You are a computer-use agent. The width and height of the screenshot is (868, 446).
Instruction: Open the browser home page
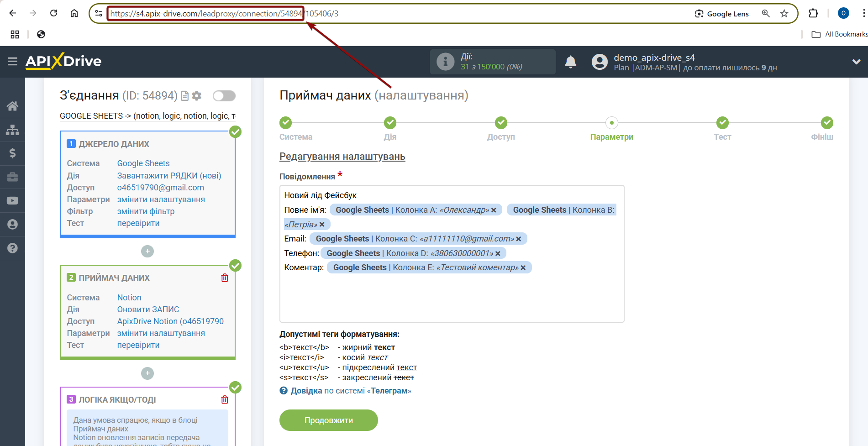(x=74, y=13)
